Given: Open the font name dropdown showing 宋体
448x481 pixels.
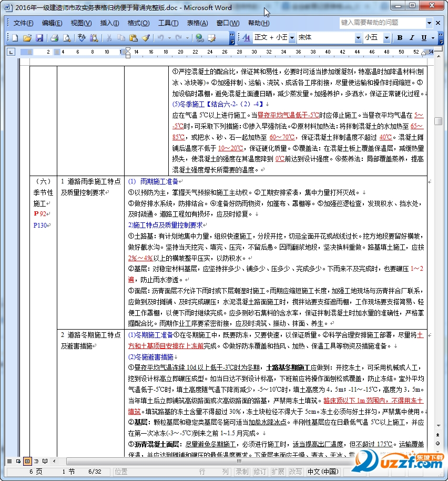Looking at the screenshot, I should point(358,38).
